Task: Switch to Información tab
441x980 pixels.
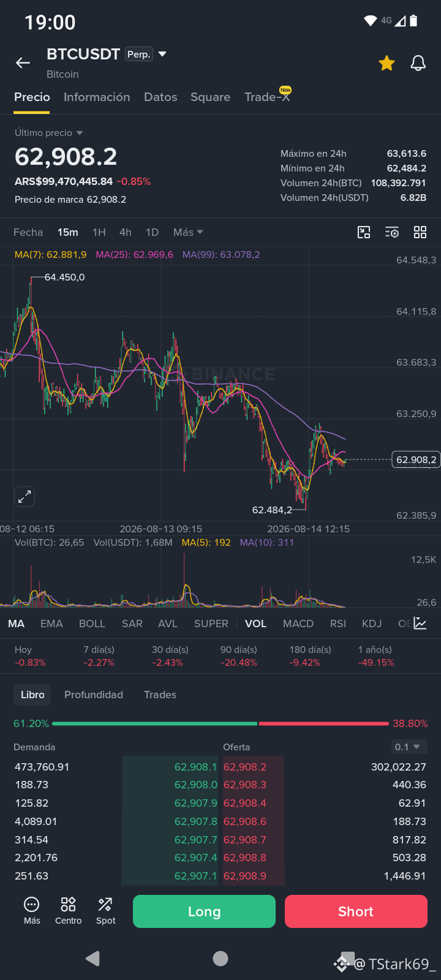Action: [97, 97]
